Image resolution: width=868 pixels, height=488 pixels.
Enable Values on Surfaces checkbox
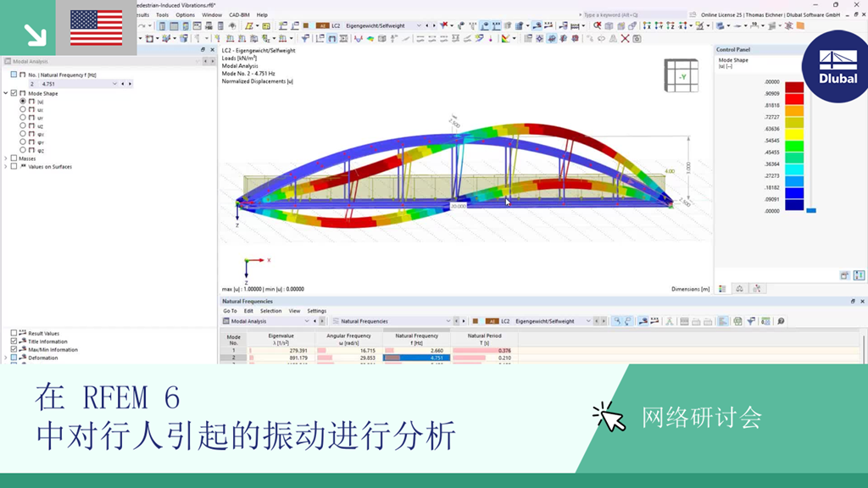coord(14,167)
